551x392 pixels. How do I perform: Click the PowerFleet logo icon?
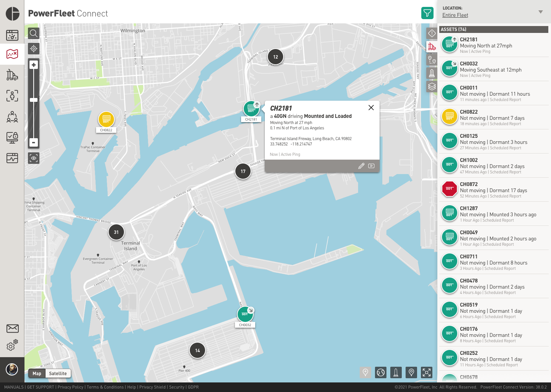13,13
